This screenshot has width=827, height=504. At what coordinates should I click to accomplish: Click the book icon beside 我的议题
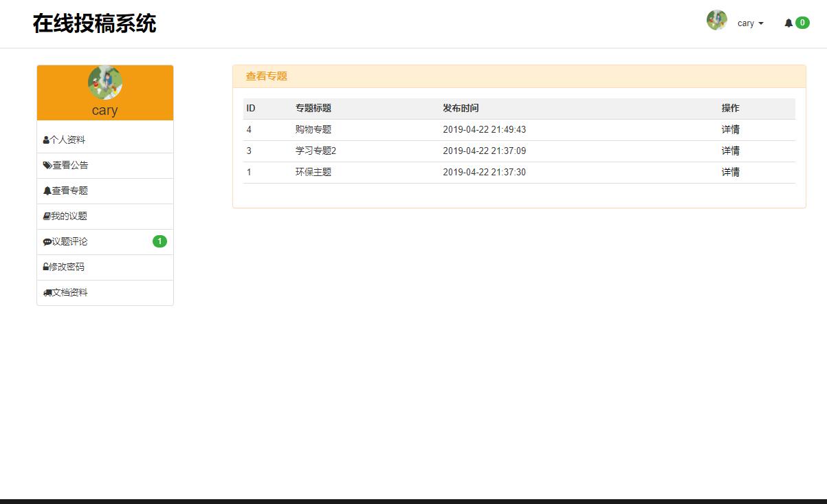(45, 216)
